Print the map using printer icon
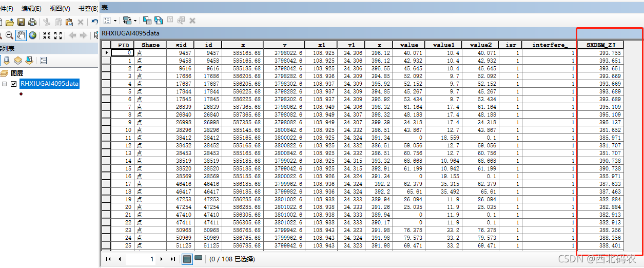Image resolution: width=644 pixels, height=268 pixels. point(32,22)
